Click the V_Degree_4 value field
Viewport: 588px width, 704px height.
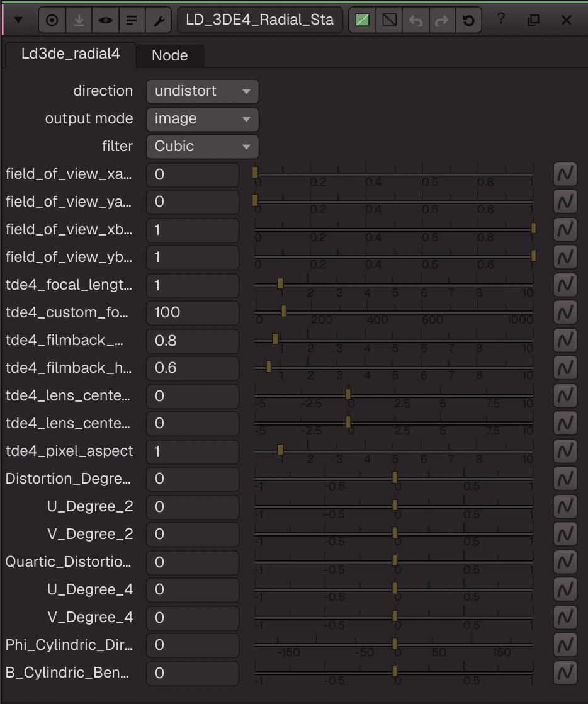point(193,617)
